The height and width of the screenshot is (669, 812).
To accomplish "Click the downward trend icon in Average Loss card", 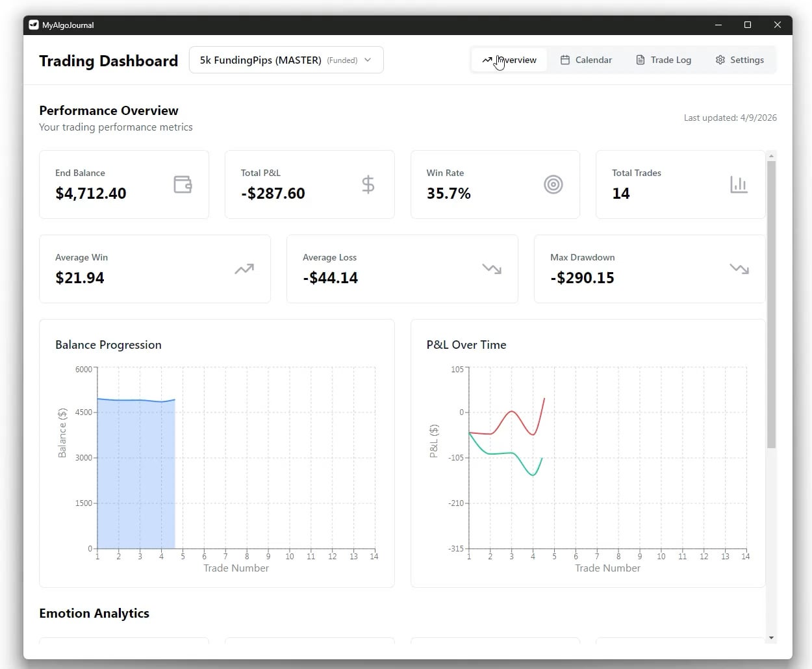I will (492, 269).
